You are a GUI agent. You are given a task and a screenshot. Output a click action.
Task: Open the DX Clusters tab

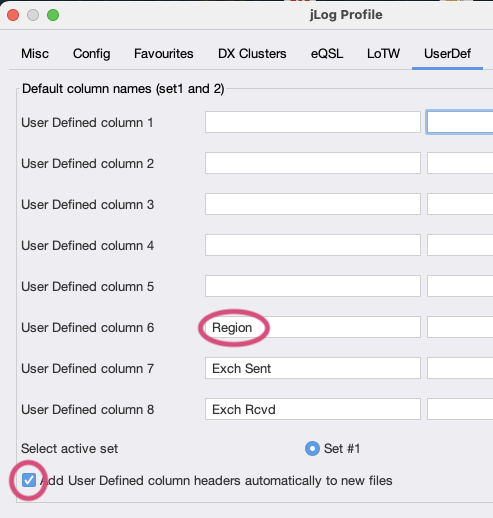pos(252,54)
